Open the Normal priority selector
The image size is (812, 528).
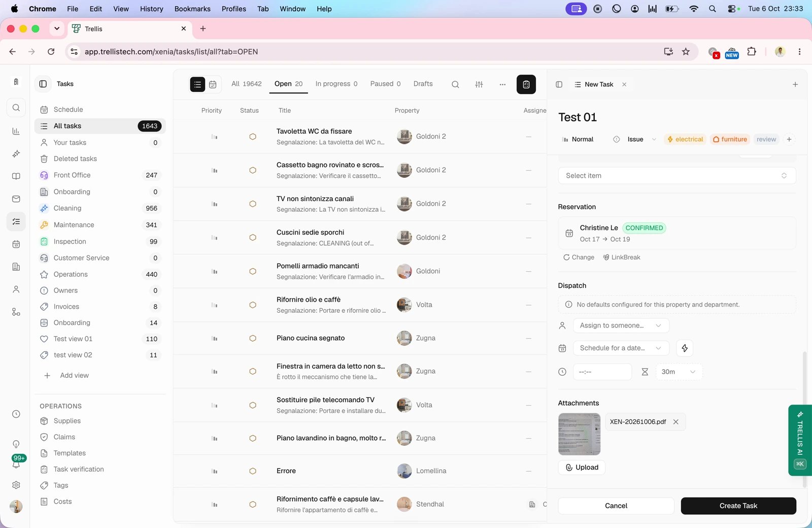click(578, 139)
